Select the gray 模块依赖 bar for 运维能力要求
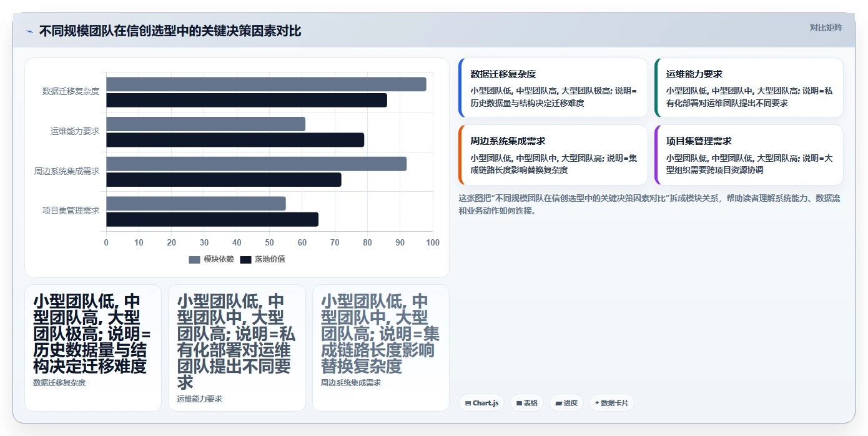Viewport: 868px width, 436px height. pos(205,124)
